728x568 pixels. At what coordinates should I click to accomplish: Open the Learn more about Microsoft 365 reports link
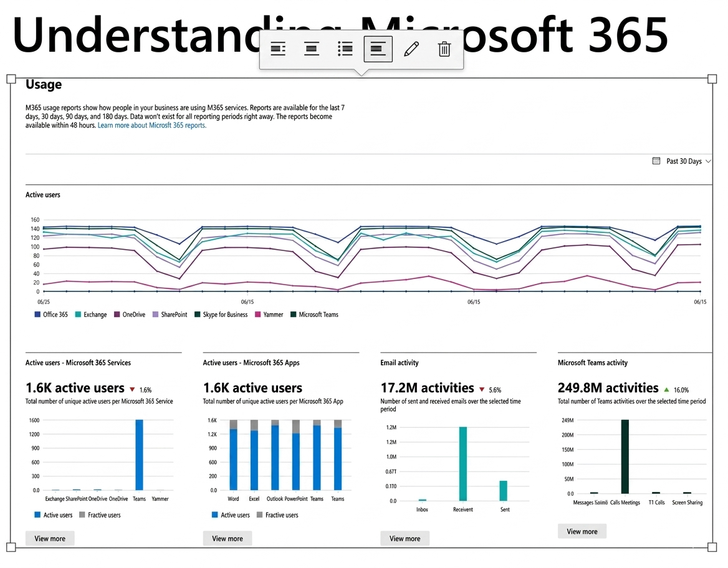(152, 125)
